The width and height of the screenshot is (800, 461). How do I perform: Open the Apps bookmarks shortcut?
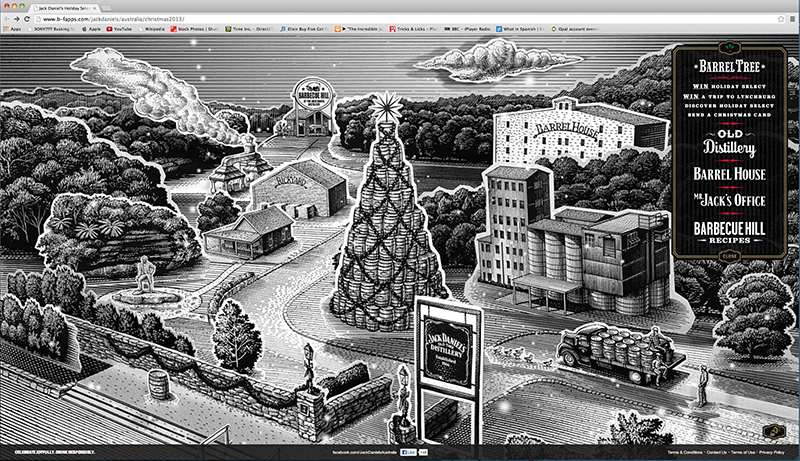coord(12,29)
